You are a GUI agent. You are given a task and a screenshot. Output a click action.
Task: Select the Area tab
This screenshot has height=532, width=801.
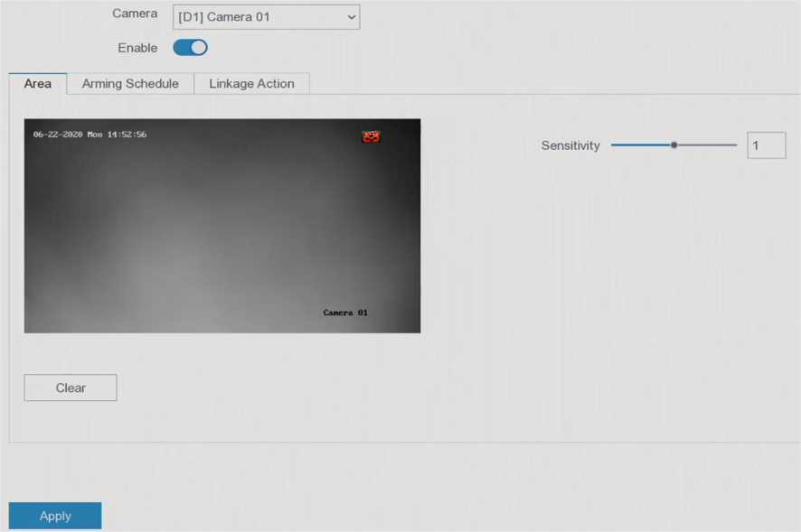pos(38,84)
